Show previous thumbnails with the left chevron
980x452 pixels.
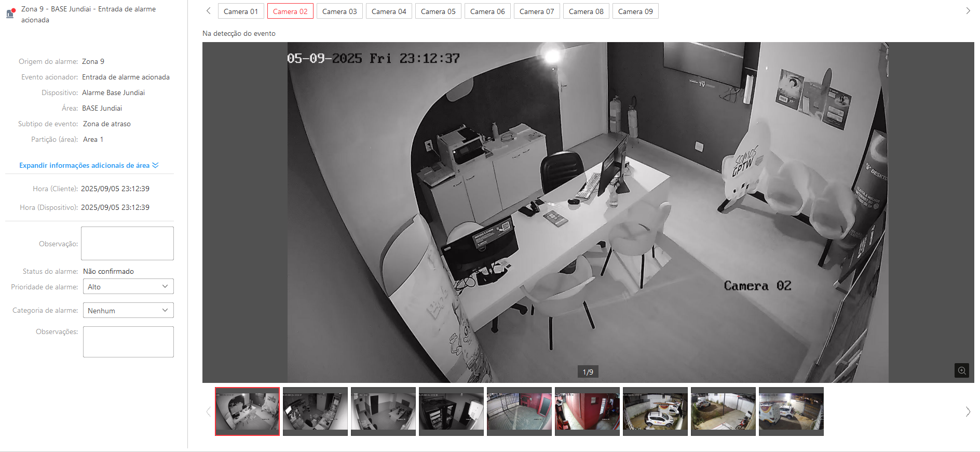(209, 411)
